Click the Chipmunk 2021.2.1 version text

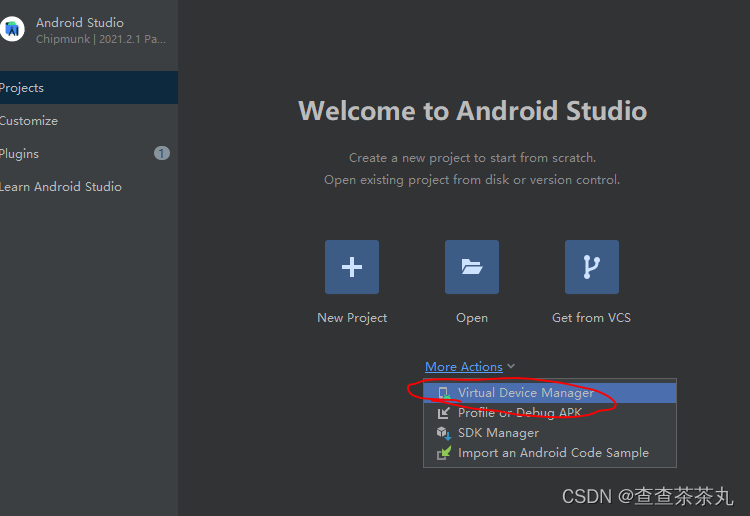click(101, 39)
